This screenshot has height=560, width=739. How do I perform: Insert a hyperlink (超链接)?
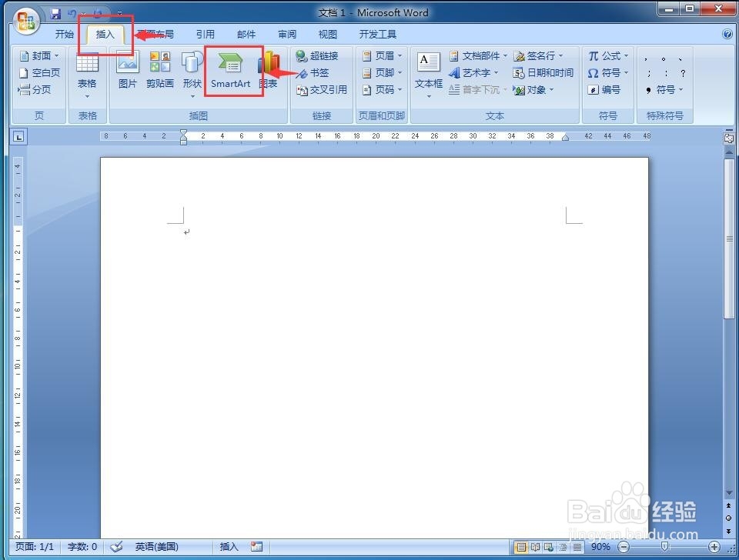pos(317,55)
